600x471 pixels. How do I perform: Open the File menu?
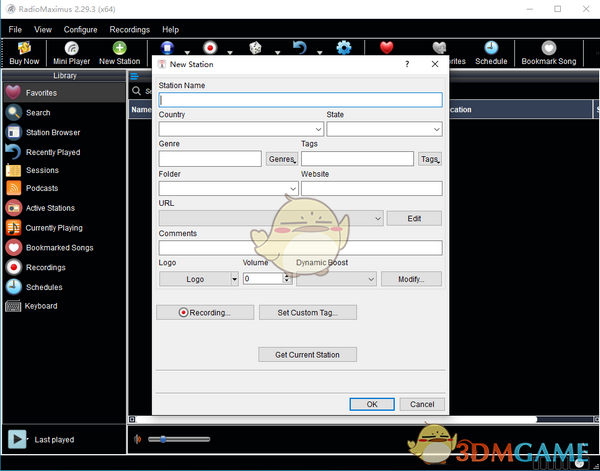(15, 29)
